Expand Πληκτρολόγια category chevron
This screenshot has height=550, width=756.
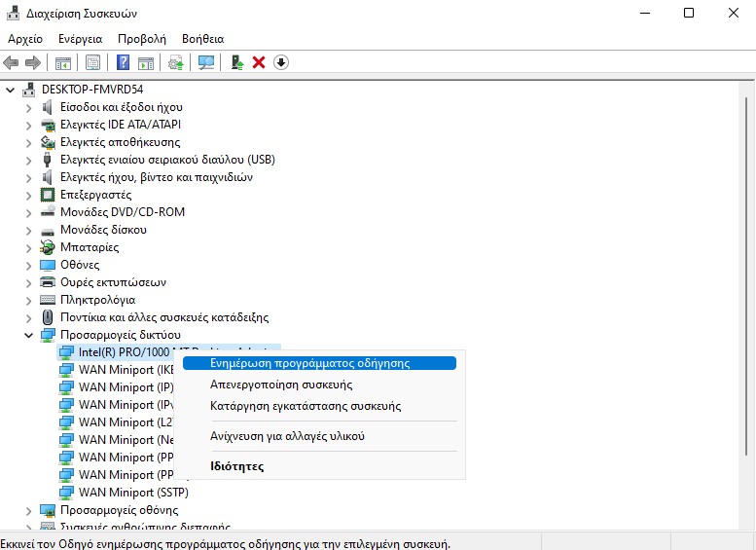(x=28, y=301)
